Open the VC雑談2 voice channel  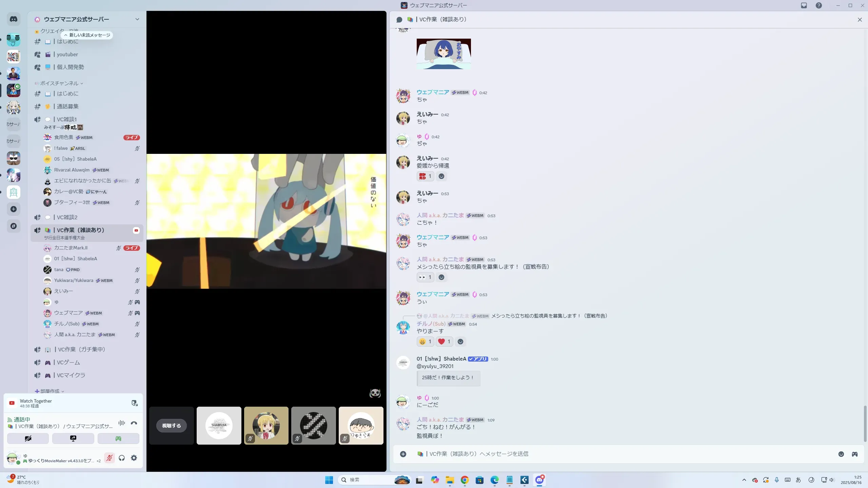coord(67,217)
